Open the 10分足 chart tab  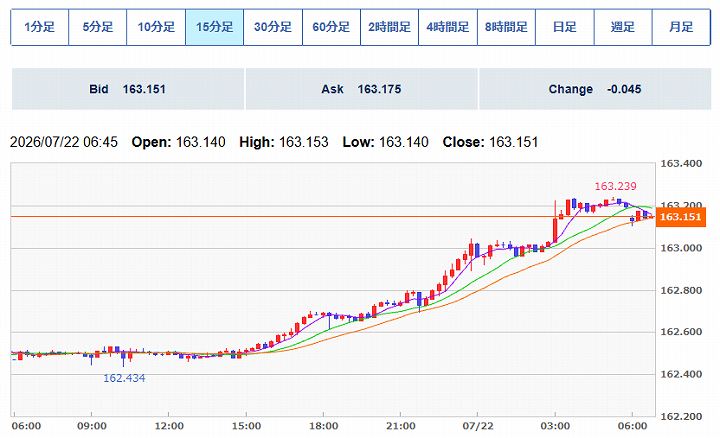[156, 27]
